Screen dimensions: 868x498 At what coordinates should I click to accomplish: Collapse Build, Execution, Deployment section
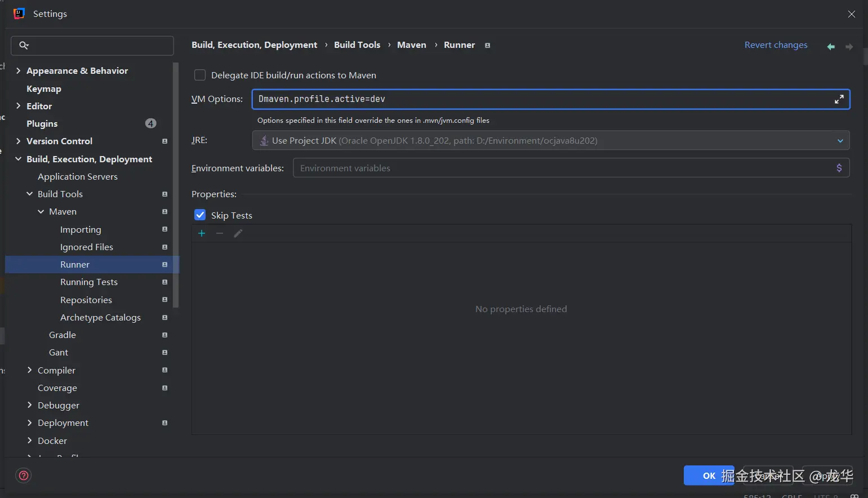[x=19, y=159]
